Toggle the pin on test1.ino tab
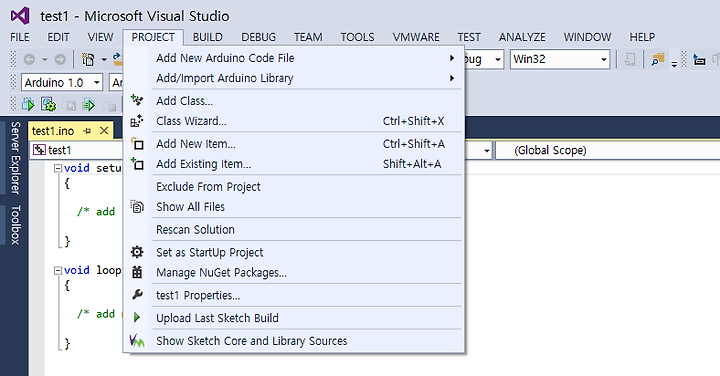This screenshot has width=720, height=376. [87, 131]
